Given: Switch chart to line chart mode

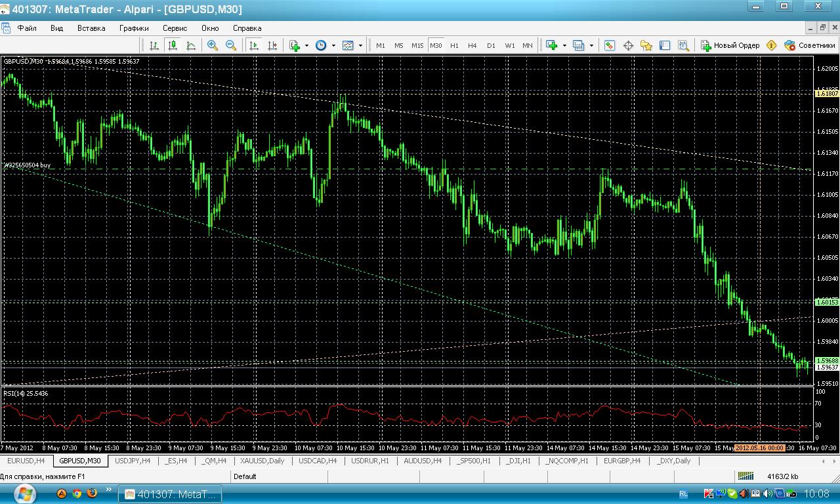Looking at the screenshot, I should (x=191, y=45).
